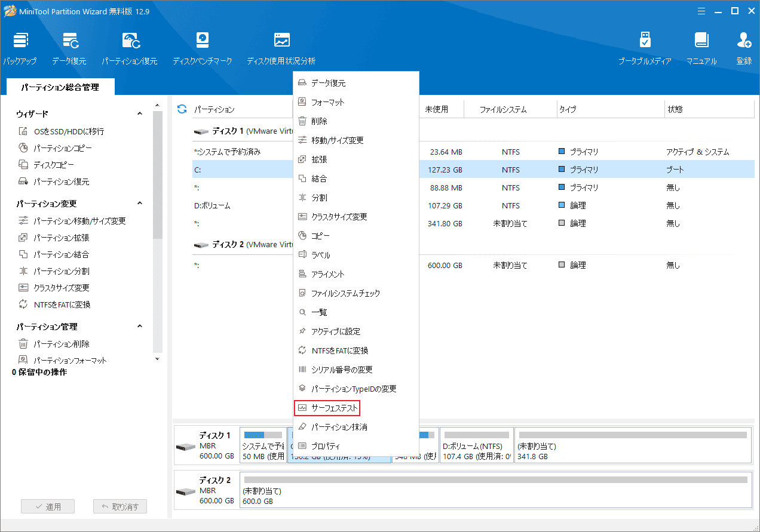760x532 pixels.
Task: Create ブータブルメディア
Action: coord(645,48)
